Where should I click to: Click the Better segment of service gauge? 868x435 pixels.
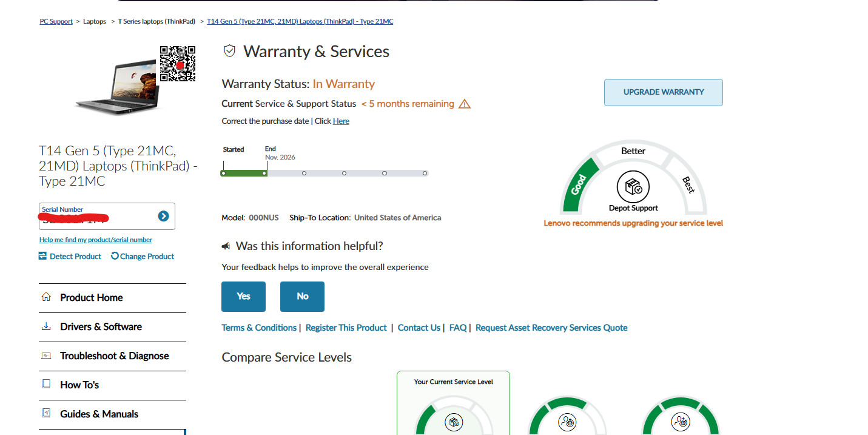(x=633, y=150)
